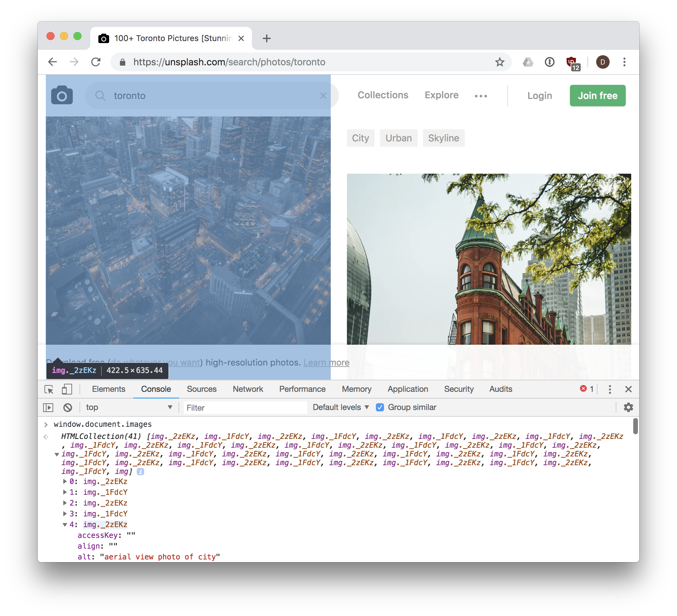The height and width of the screenshot is (616, 677).
Task: Toggle the Group similar checkbox
Action: (380, 407)
